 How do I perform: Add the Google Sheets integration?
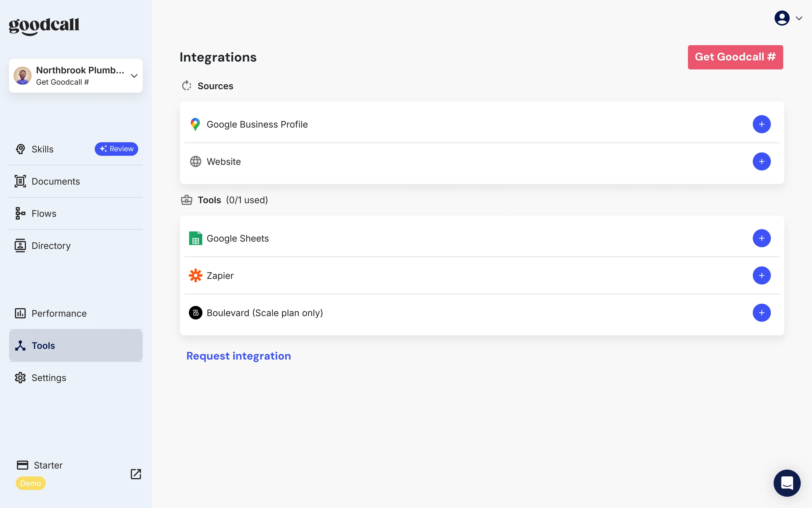click(761, 238)
